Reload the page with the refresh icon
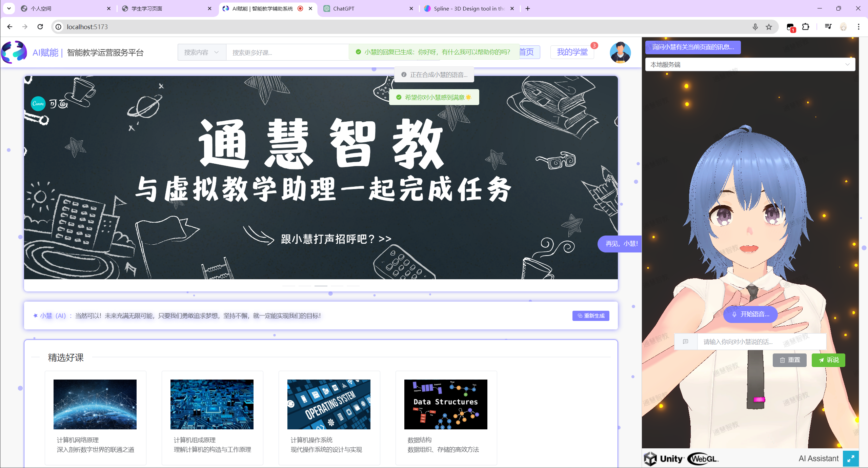Screen dimensions: 868x468 coord(40,27)
